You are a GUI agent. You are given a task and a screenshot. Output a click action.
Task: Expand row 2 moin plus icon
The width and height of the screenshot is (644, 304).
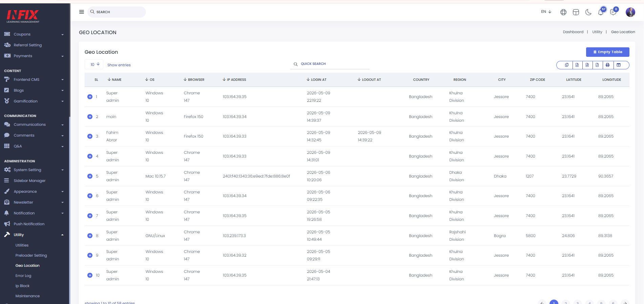(x=90, y=117)
